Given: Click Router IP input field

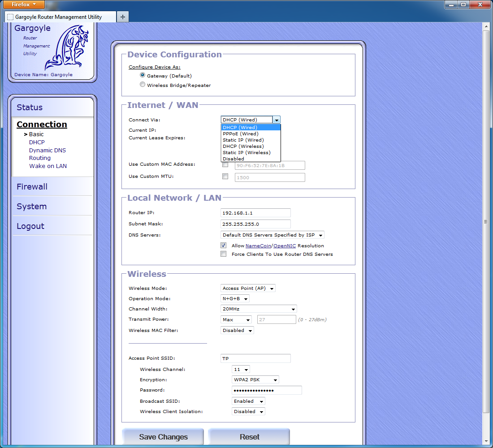Looking at the screenshot, I should 255,213.
